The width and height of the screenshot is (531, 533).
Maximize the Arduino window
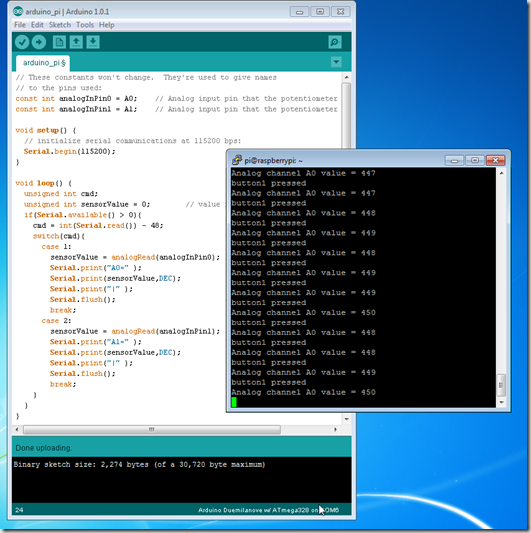tap(320, 12)
